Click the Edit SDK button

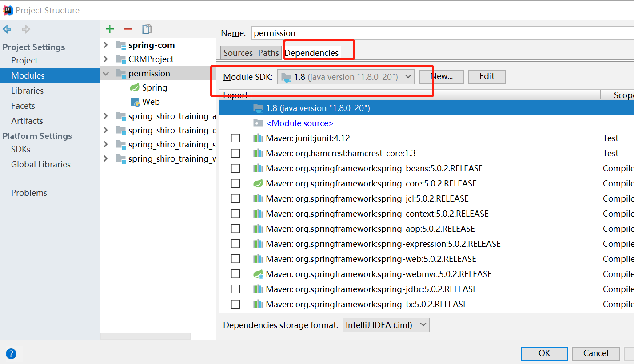pos(487,76)
